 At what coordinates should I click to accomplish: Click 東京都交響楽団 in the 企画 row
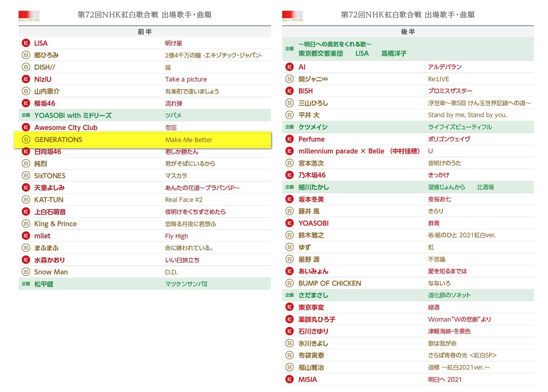coord(321,54)
